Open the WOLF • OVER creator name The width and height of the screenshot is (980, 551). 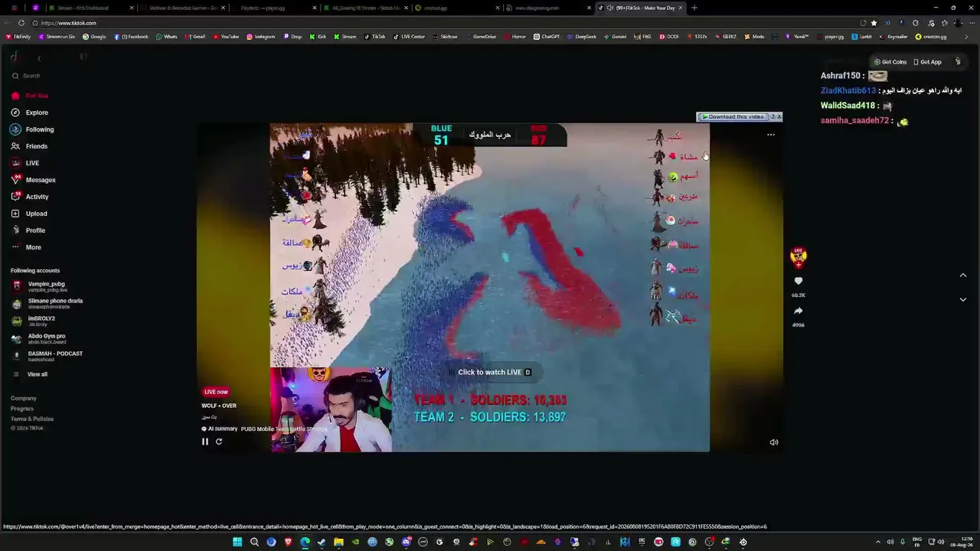tap(219, 406)
